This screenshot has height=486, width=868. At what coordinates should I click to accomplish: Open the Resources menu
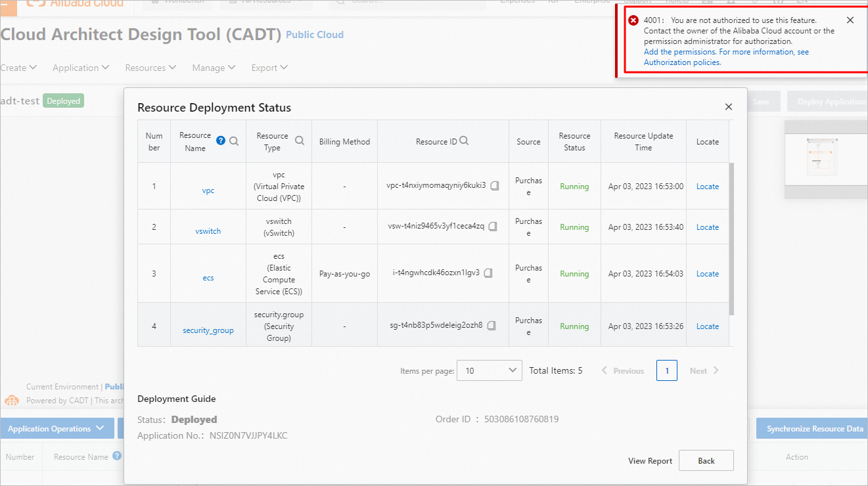pyautogui.click(x=150, y=68)
